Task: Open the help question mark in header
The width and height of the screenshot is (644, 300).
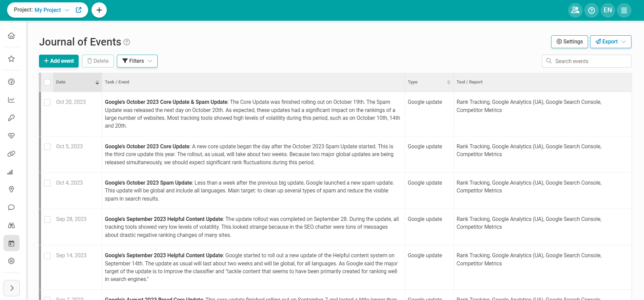Action: click(x=591, y=10)
